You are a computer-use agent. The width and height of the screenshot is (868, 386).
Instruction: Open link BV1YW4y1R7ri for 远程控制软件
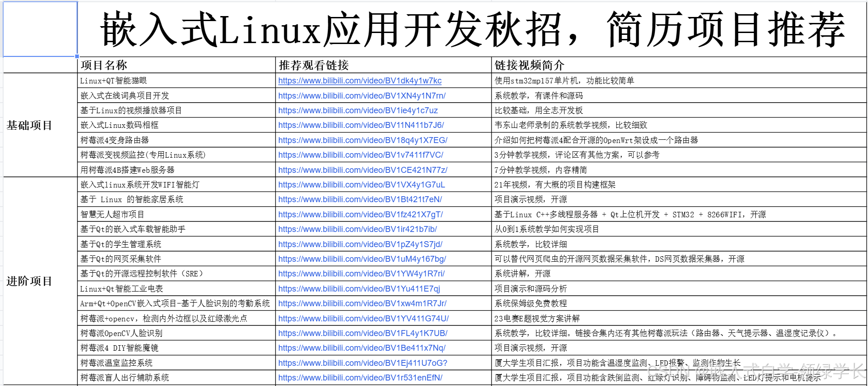[361, 274]
